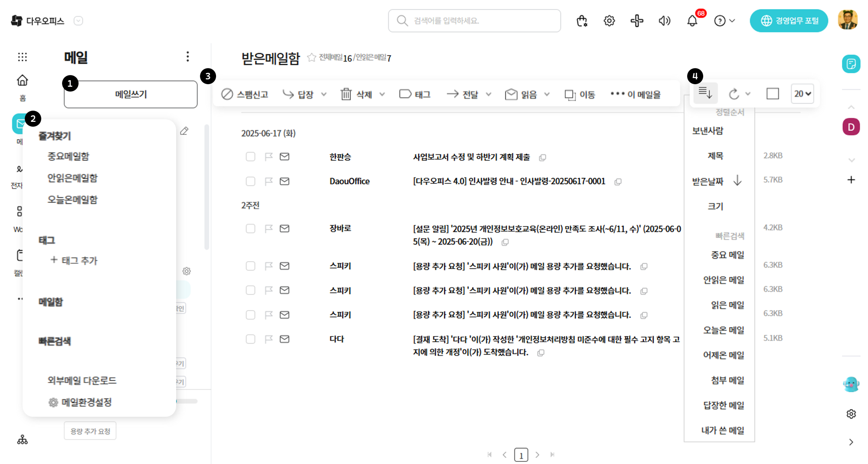Viewport: 868px width, 464px height.
Task: Open the page size 20 dropdown
Action: click(802, 94)
